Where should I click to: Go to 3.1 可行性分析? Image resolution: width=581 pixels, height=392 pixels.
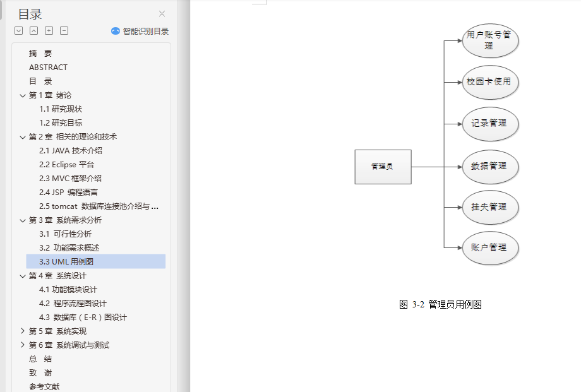(x=65, y=234)
